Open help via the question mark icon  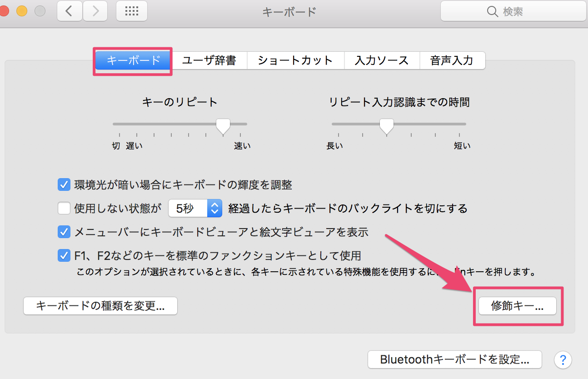[x=563, y=359]
